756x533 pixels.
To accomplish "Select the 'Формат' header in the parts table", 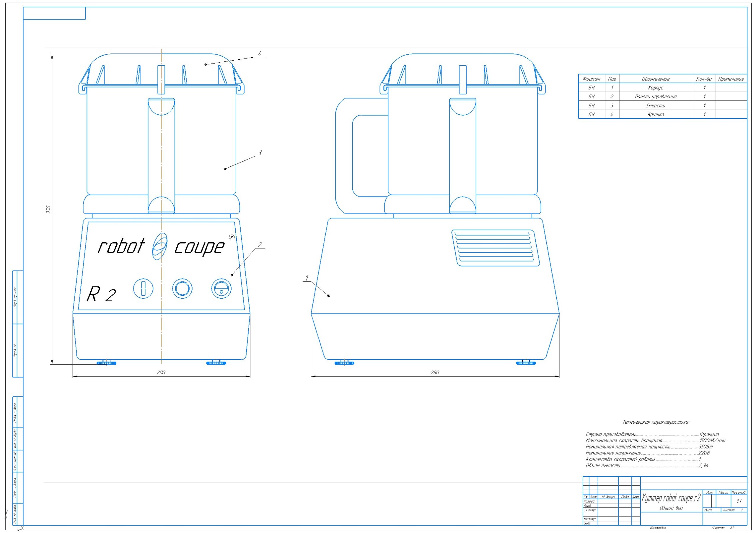I will pyautogui.click(x=592, y=79).
